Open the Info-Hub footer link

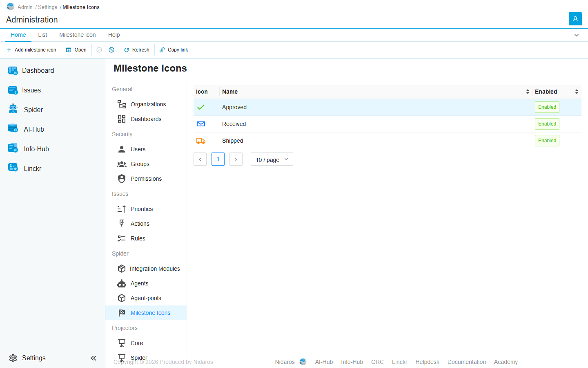pos(352,362)
